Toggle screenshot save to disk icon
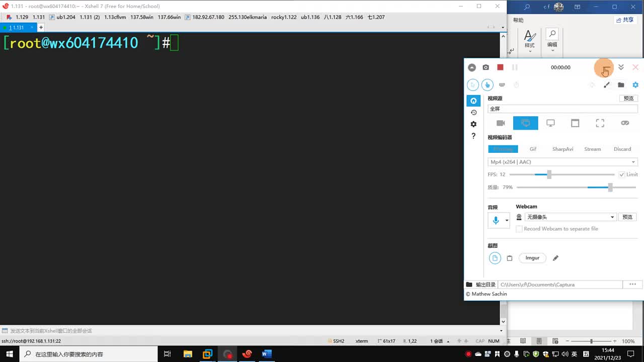The image size is (644, 362). tap(495, 258)
